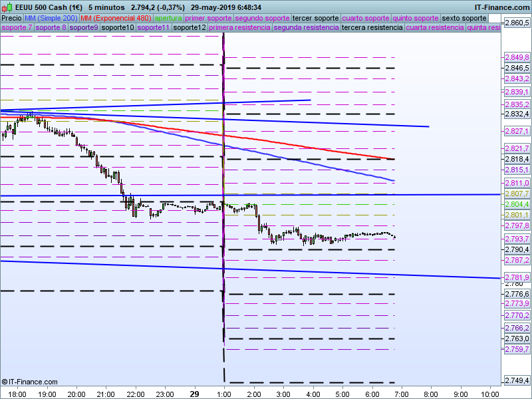Image resolution: width=532 pixels, height=399 pixels.
Task: Click the 5 minutos timeframe text
Action: [106, 7]
